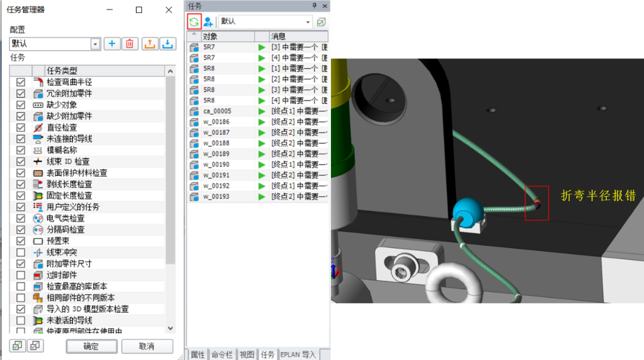Select the 剥线长度检查 row

click(88, 184)
